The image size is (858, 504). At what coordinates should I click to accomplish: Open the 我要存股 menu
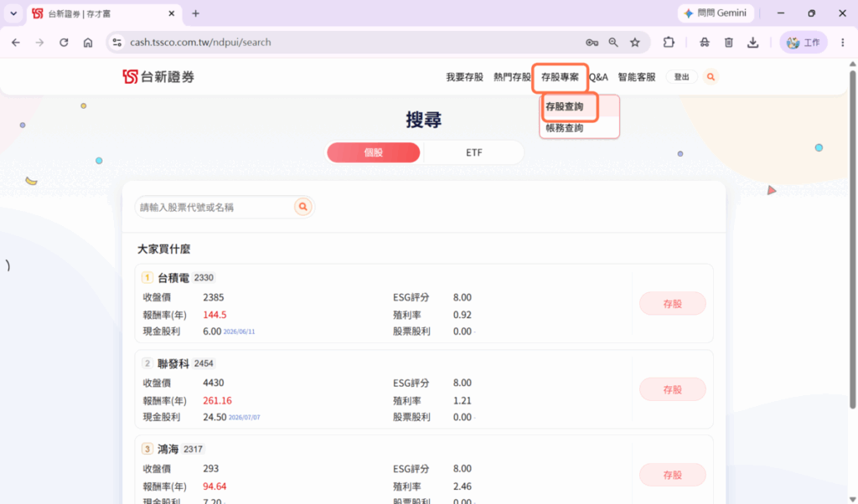[x=464, y=77]
